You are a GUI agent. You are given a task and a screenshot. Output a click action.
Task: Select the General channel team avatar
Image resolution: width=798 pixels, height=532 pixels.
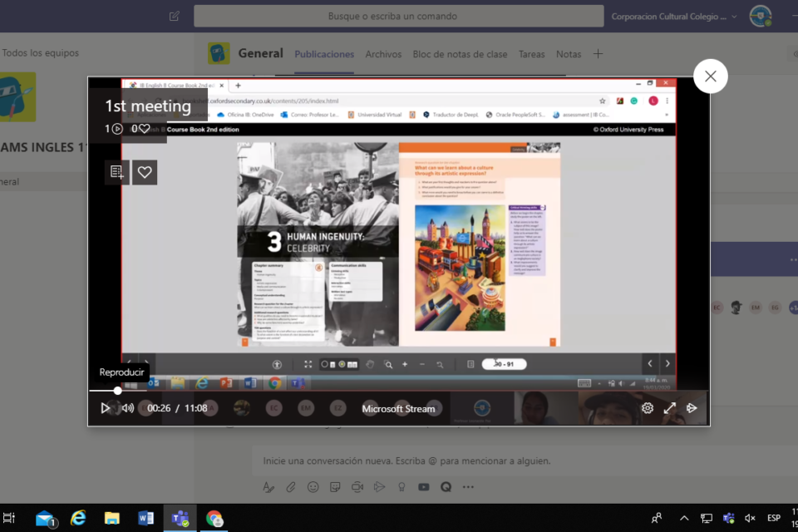coord(219,53)
